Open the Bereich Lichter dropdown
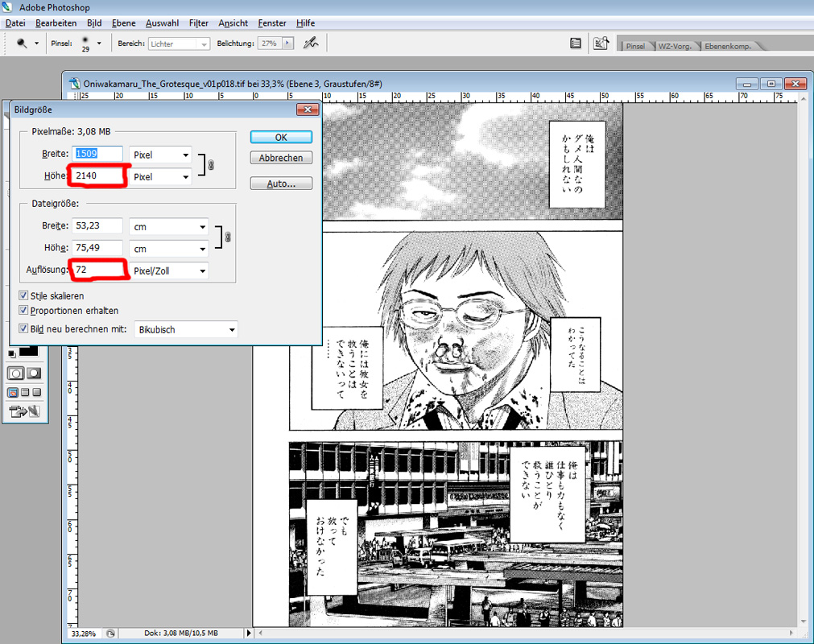Screen dimensions: 814x644 pos(179,43)
